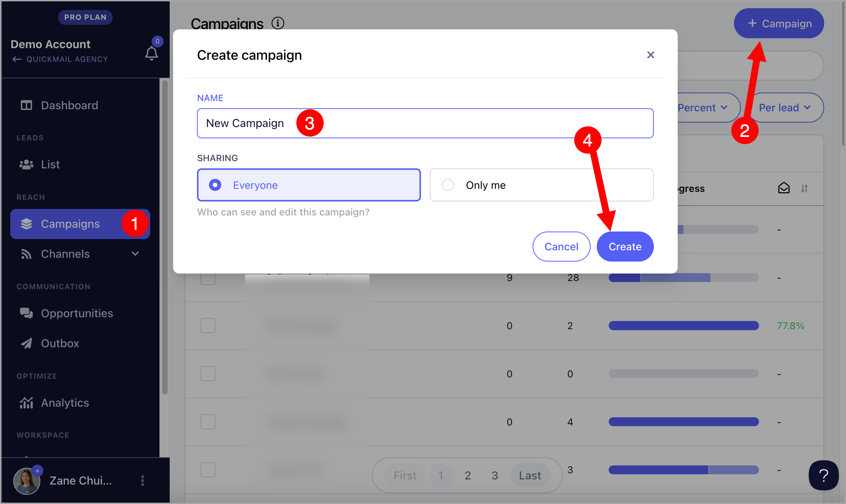
Task: Click the Demo Account title
Action: (51, 44)
